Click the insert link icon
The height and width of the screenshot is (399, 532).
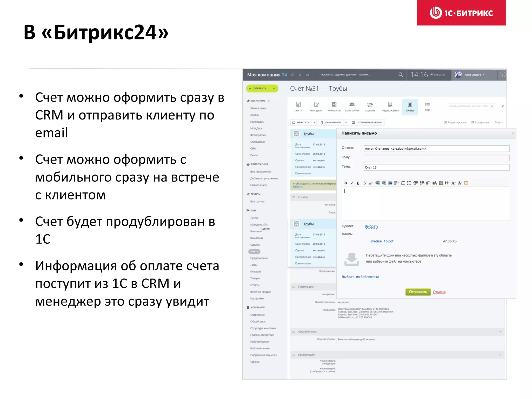pos(377,183)
